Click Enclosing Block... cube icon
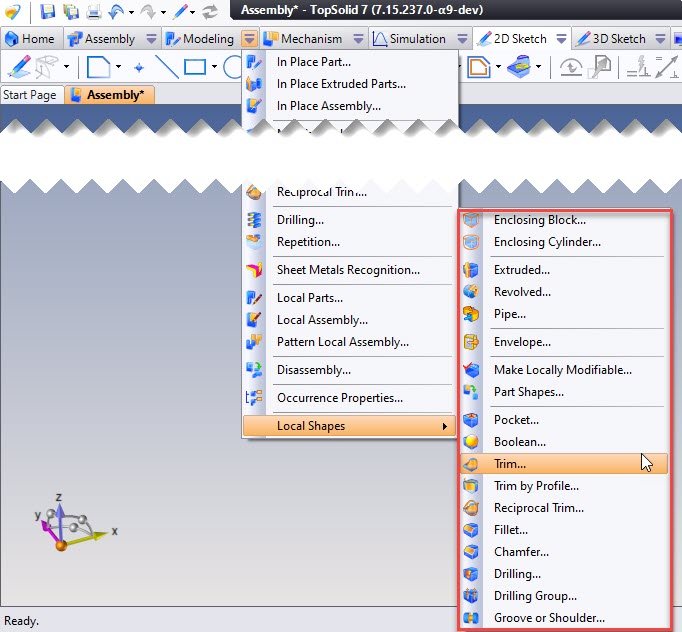 471,220
